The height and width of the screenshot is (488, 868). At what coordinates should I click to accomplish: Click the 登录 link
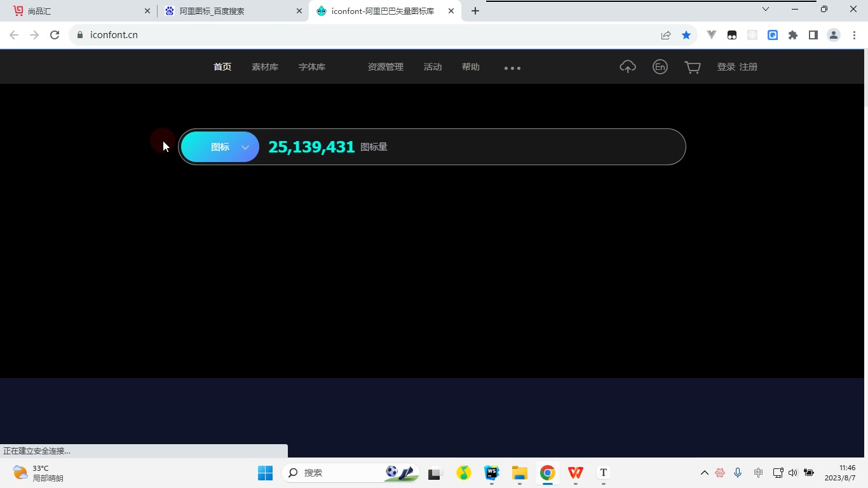coord(726,67)
